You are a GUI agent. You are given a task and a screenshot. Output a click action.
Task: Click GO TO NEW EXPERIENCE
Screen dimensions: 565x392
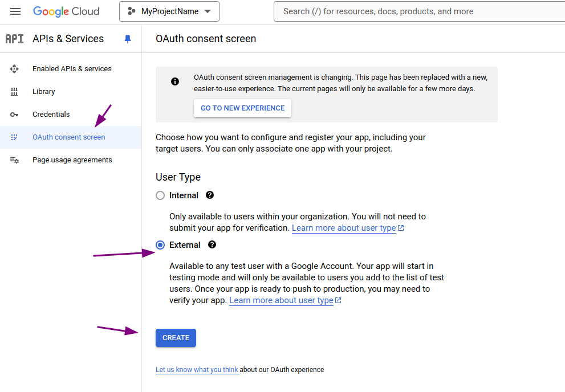pos(242,108)
